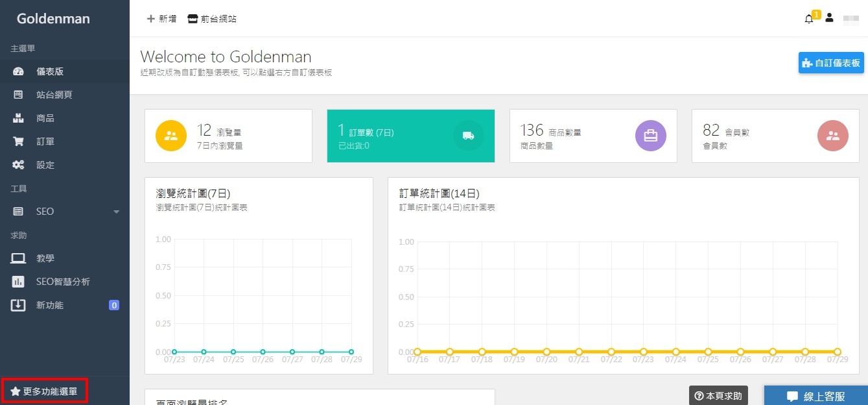Open the 訂單數 (7日) orders card

tap(411, 136)
